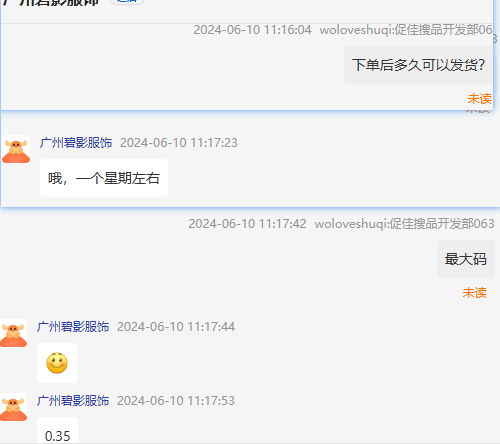This screenshot has width=500, height=444.
Task: Click timestamp 2024-06-10 11:17:42
Action: (x=247, y=224)
